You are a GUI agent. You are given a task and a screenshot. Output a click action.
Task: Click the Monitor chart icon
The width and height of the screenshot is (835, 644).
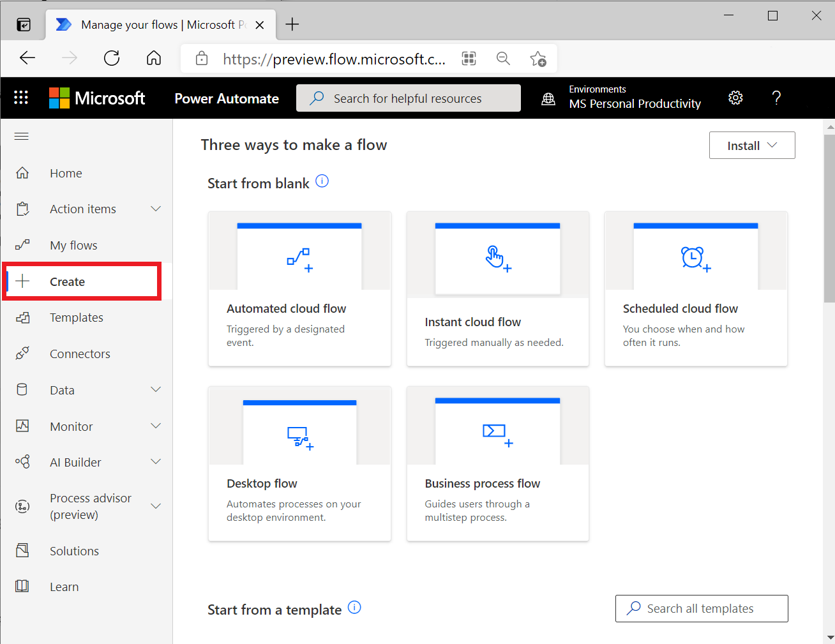point(22,426)
